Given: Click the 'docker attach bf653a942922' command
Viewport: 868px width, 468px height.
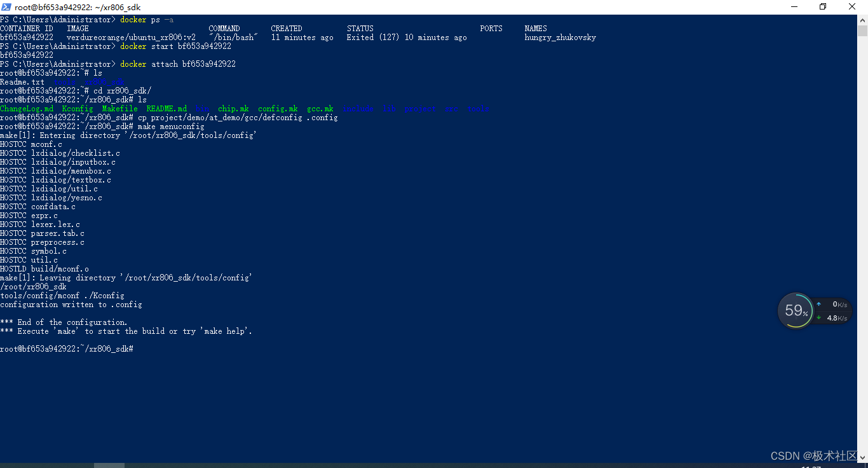Looking at the screenshot, I should point(178,64).
